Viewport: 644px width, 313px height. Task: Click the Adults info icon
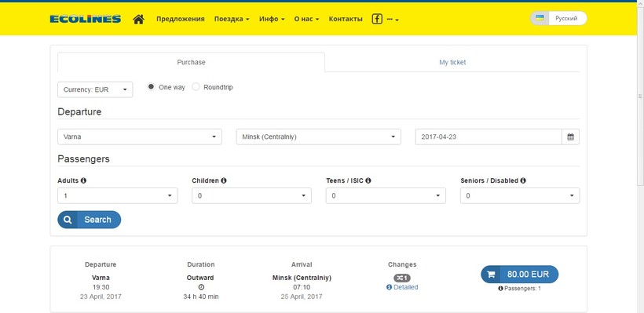[83, 180]
